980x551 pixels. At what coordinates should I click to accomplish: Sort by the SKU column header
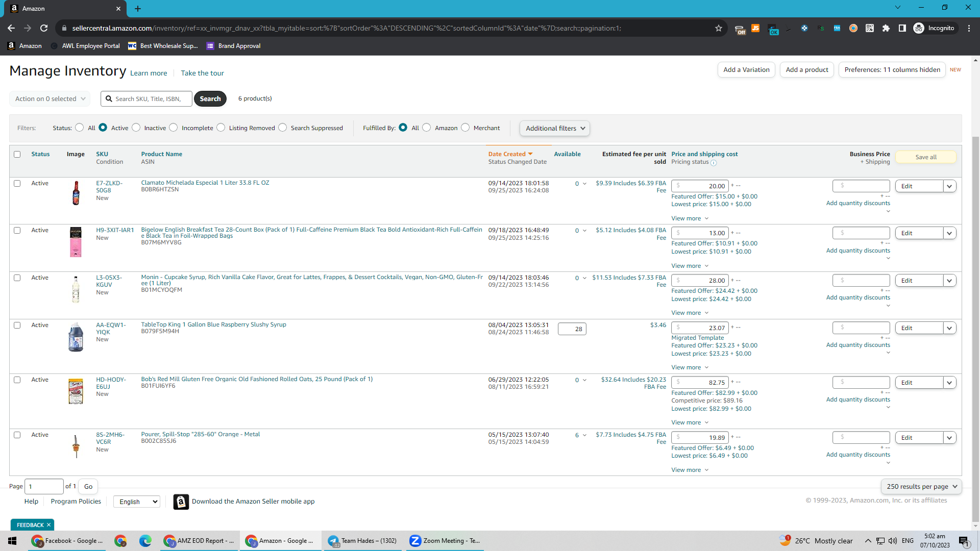102,154
